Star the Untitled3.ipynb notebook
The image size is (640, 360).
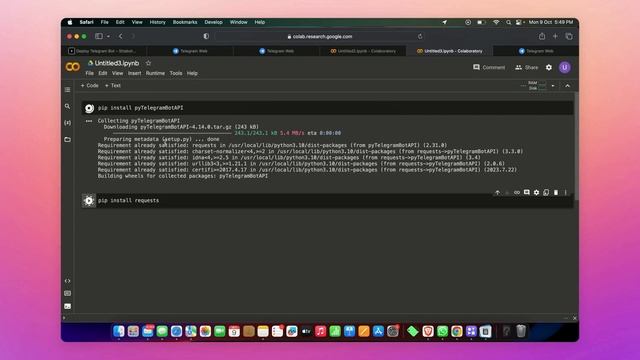149,63
